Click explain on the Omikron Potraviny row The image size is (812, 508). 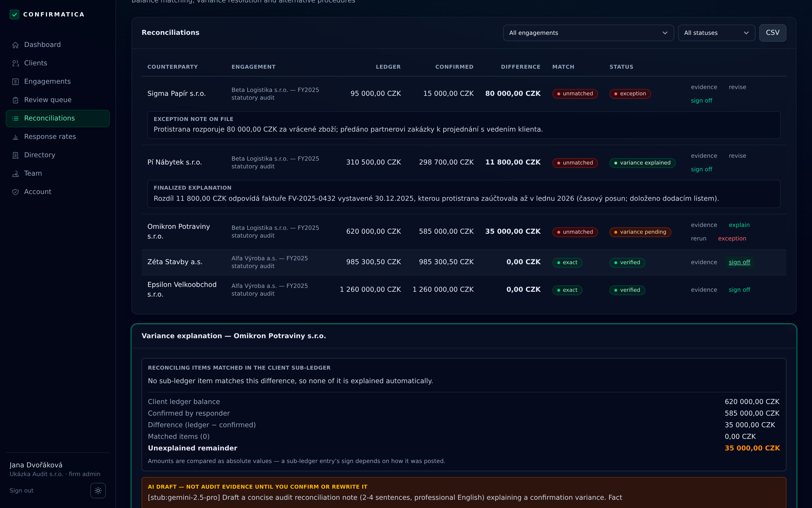pyautogui.click(x=739, y=225)
